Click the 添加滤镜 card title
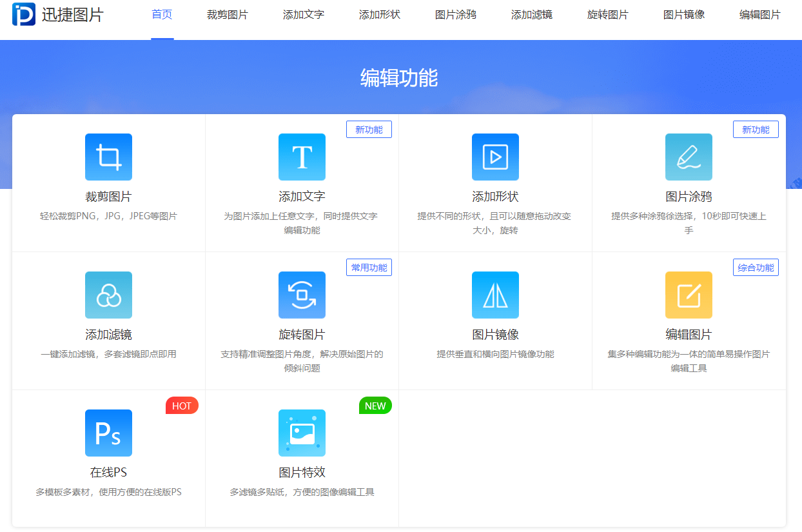 (x=108, y=335)
